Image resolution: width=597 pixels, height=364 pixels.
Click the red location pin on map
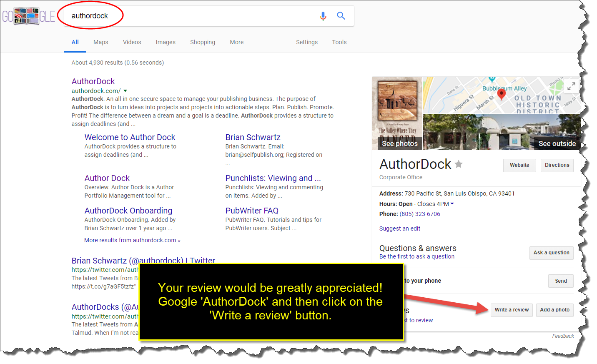coord(502,94)
